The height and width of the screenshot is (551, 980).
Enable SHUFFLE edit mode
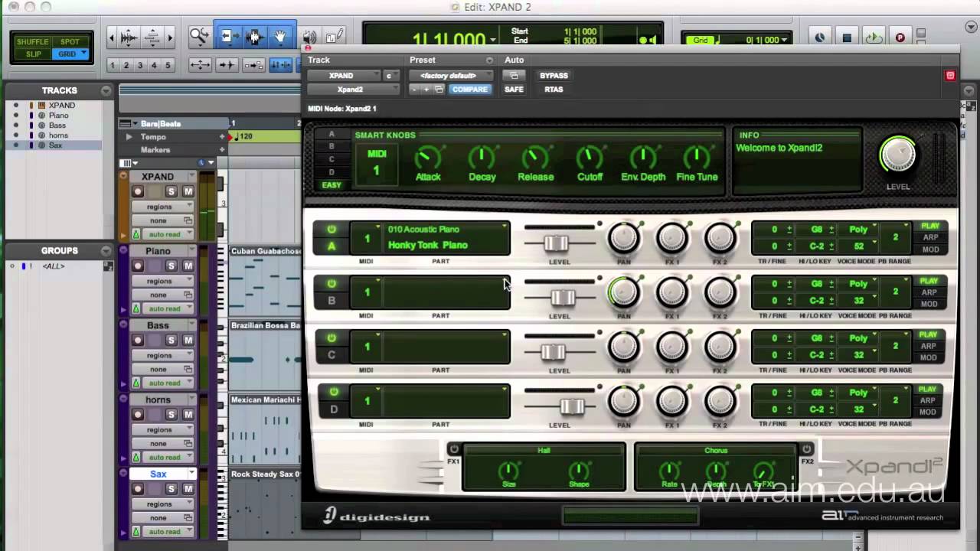[x=32, y=42]
